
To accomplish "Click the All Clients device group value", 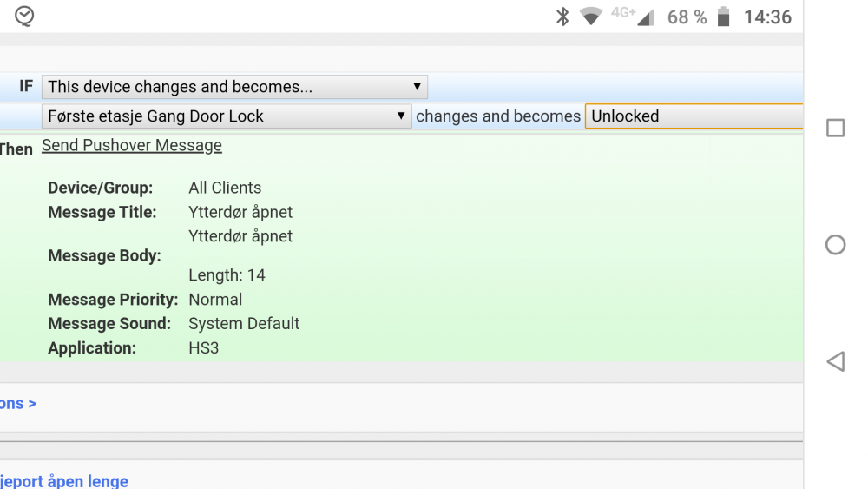I will pos(225,188).
